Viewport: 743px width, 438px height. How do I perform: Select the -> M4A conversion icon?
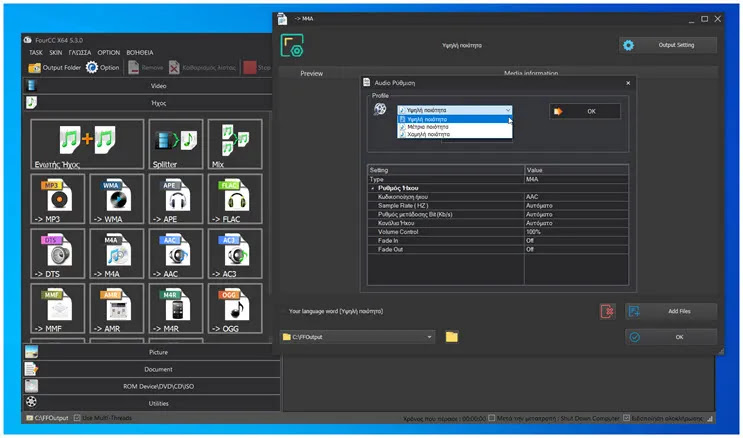coord(117,254)
